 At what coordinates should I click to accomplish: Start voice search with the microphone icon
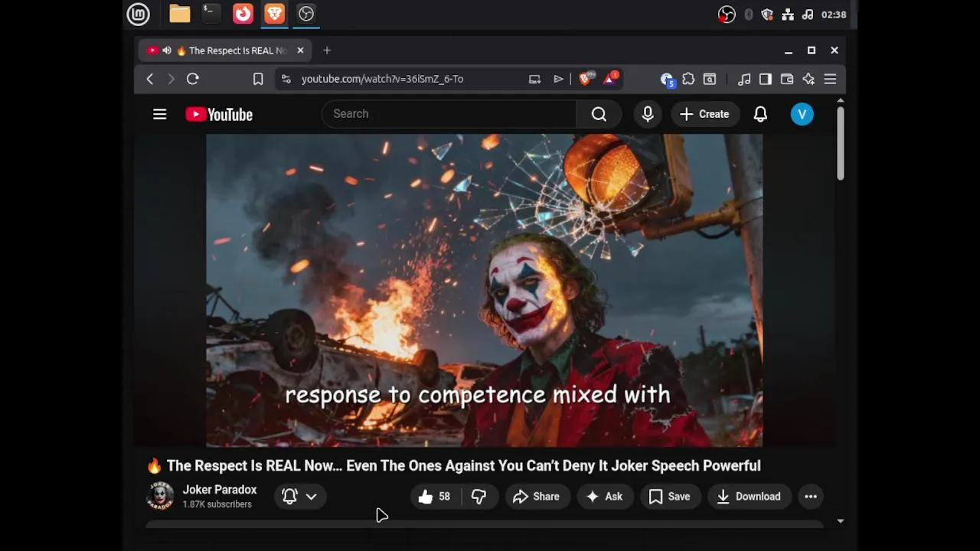click(648, 114)
